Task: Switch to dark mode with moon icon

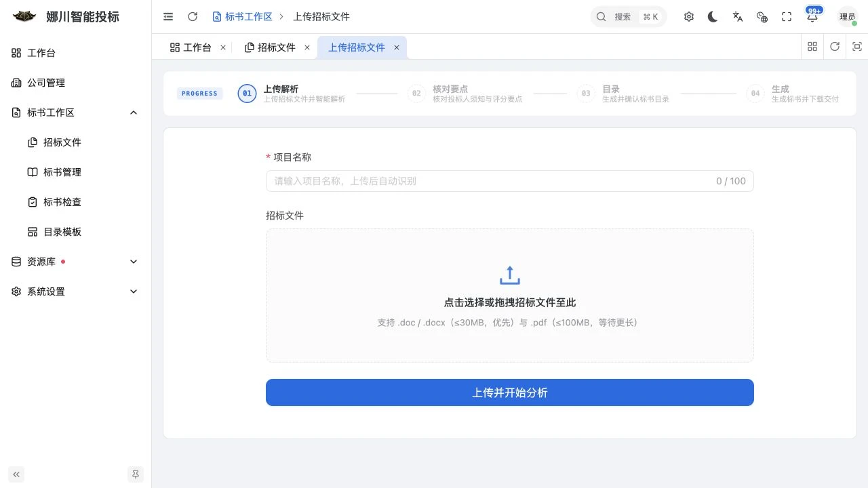Action: coord(713,17)
